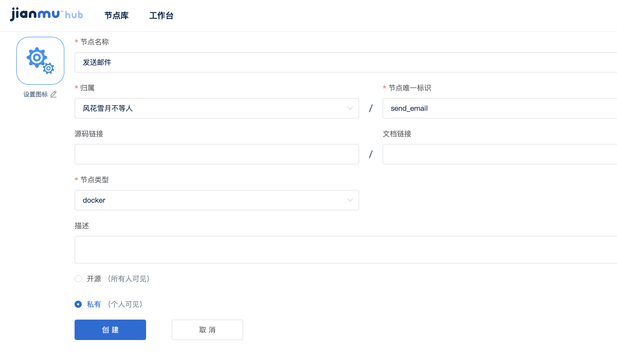The height and width of the screenshot is (364, 617).
Task: Click the jianmu hub logo
Action: pos(46,14)
